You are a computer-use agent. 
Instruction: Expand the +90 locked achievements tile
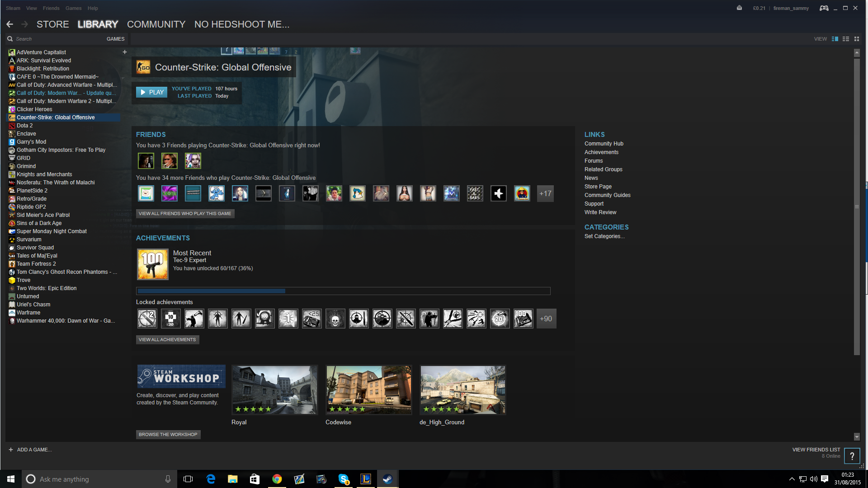(546, 319)
